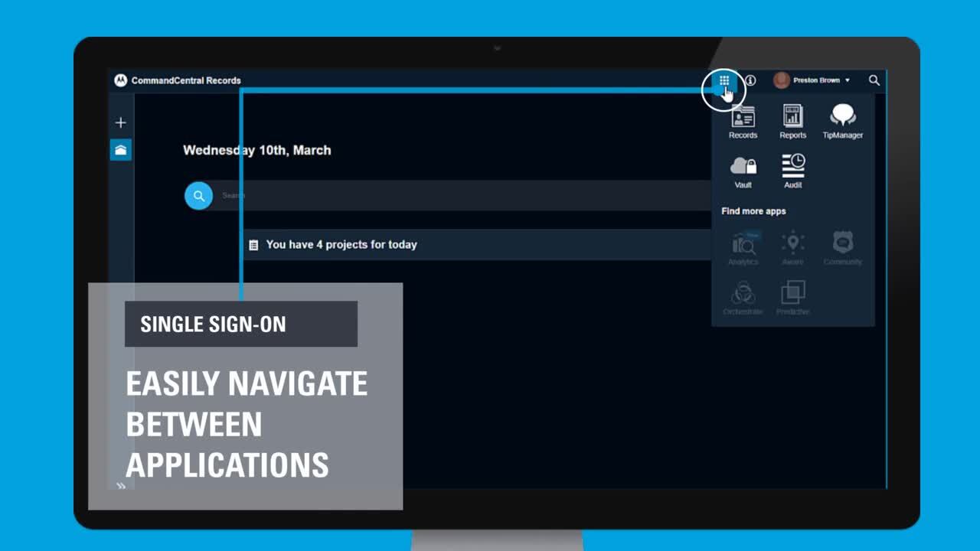Launch the Predictive app

pos(792,298)
